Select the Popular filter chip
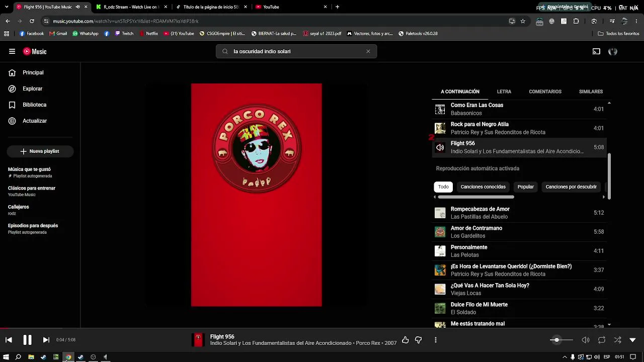The height and width of the screenshot is (362, 644). [x=526, y=187]
